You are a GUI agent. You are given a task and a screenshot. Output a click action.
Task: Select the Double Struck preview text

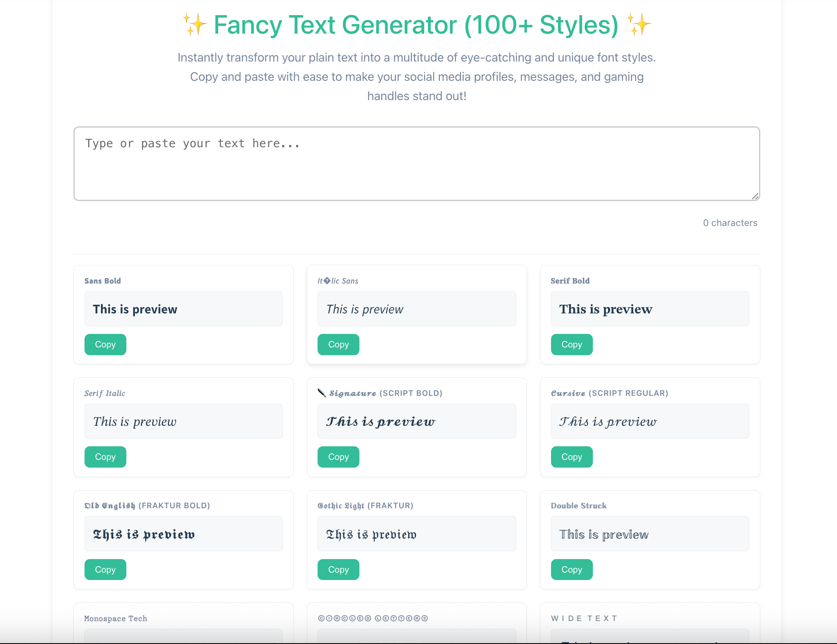(604, 534)
